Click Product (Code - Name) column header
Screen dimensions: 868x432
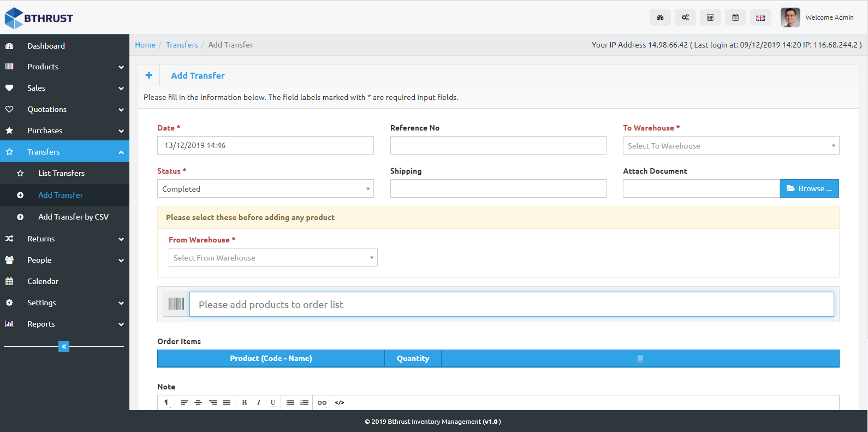271,358
